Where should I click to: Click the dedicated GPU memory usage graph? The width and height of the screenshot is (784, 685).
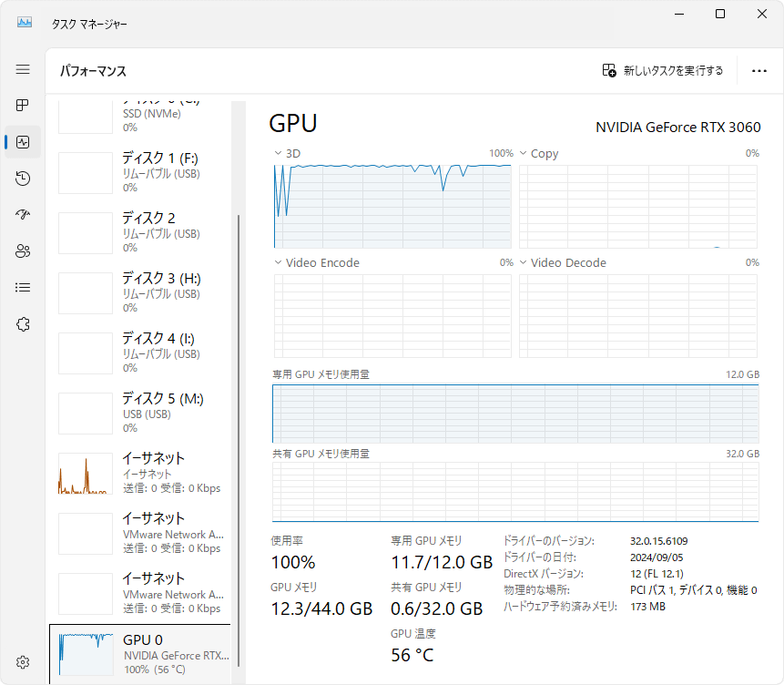tap(515, 413)
